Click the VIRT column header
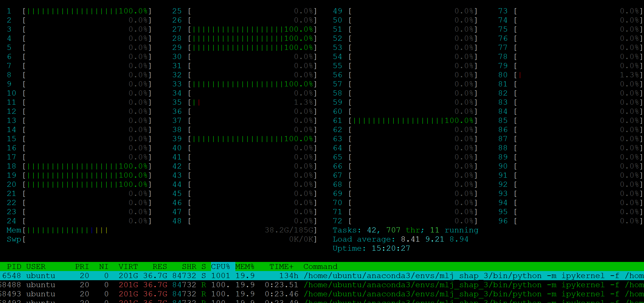 click(128, 266)
